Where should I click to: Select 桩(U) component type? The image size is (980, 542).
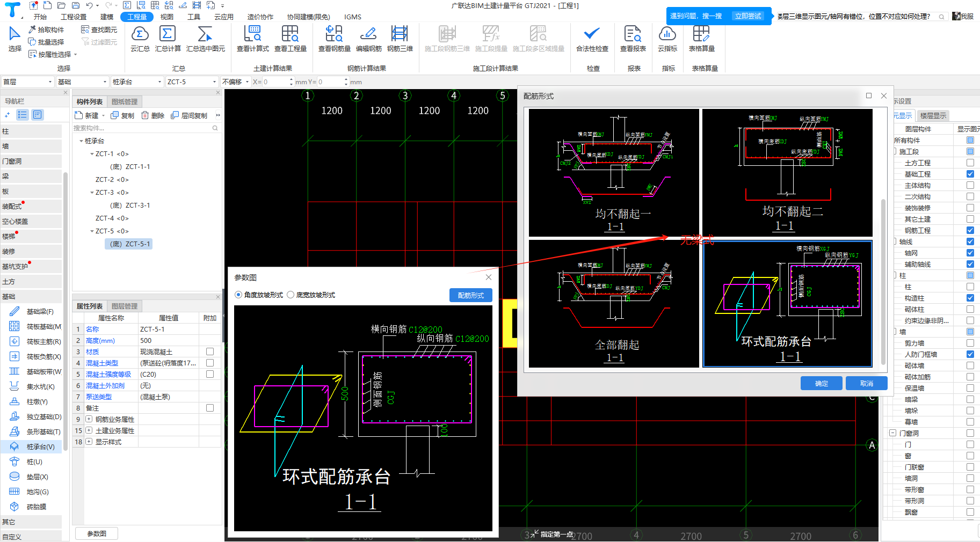coord(26,462)
